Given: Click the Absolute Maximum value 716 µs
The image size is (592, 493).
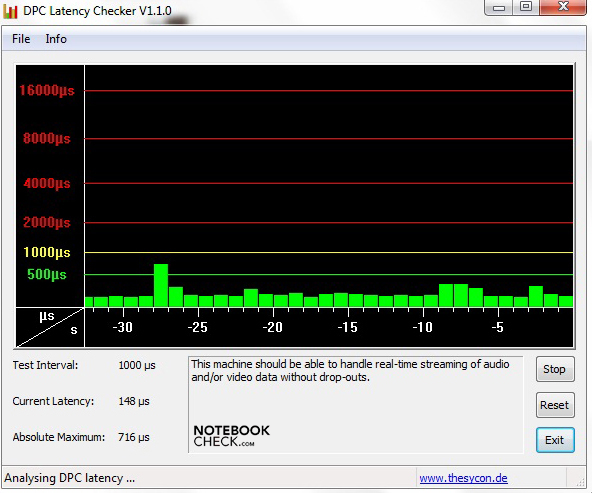Looking at the screenshot, I should pos(134,437).
